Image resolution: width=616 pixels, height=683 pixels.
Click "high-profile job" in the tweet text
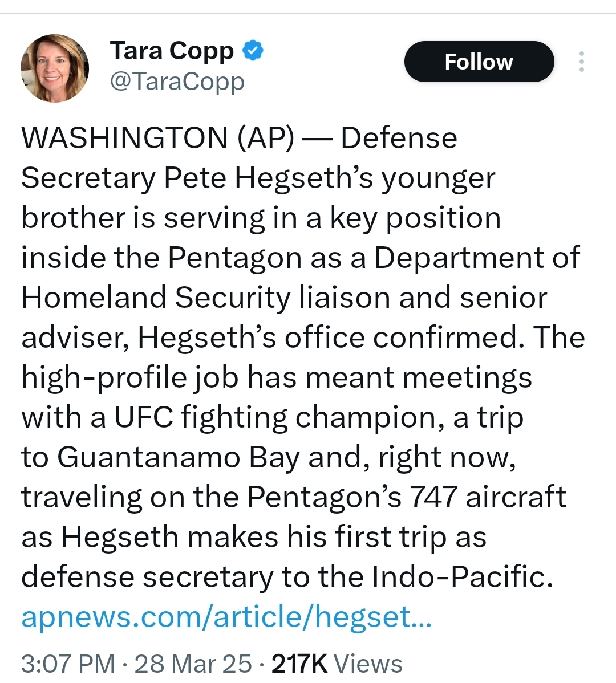pyautogui.click(x=129, y=378)
